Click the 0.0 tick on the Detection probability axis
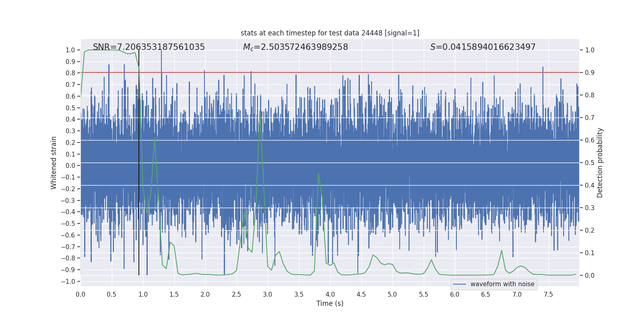The width and height of the screenshot is (644, 322). click(x=590, y=276)
